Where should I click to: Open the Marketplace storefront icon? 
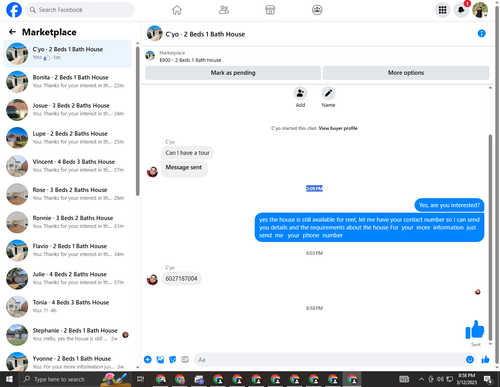(x=270, y=10)
